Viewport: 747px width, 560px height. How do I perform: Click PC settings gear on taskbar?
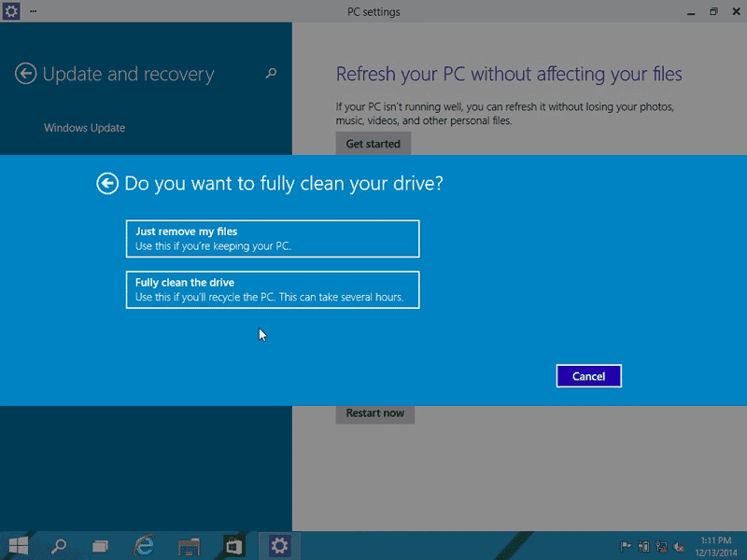tap(279, 545)
